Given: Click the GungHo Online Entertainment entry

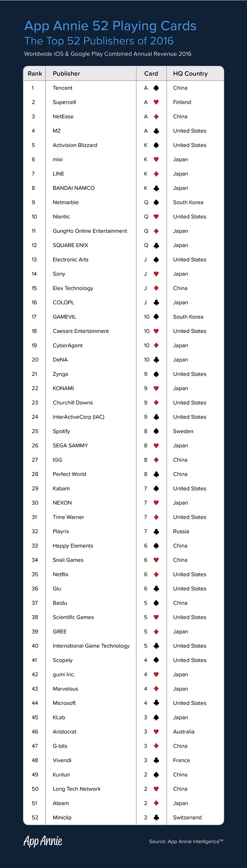Looking at the screenshot, I should click(90, 231).
